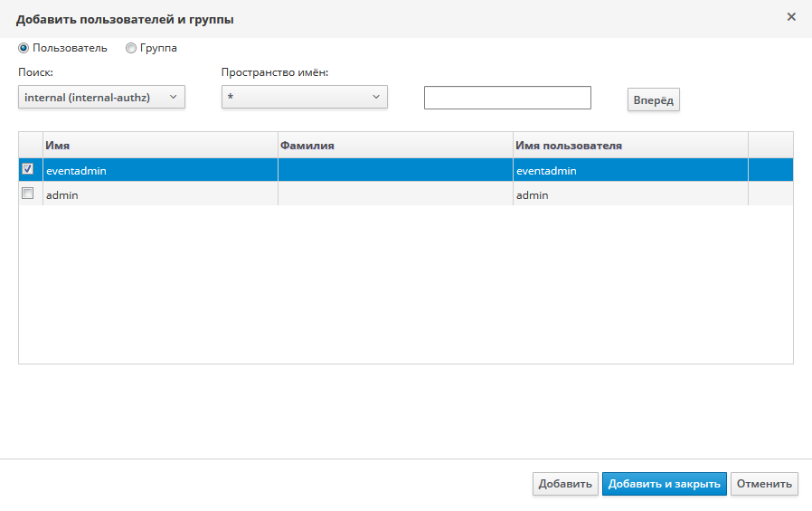Open the Поиск internal-authz dropdown
812x511 pixels.
(101, 97)
